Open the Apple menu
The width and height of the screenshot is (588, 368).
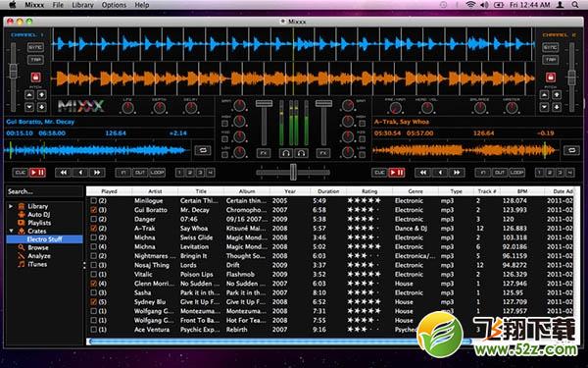[13, 5]
